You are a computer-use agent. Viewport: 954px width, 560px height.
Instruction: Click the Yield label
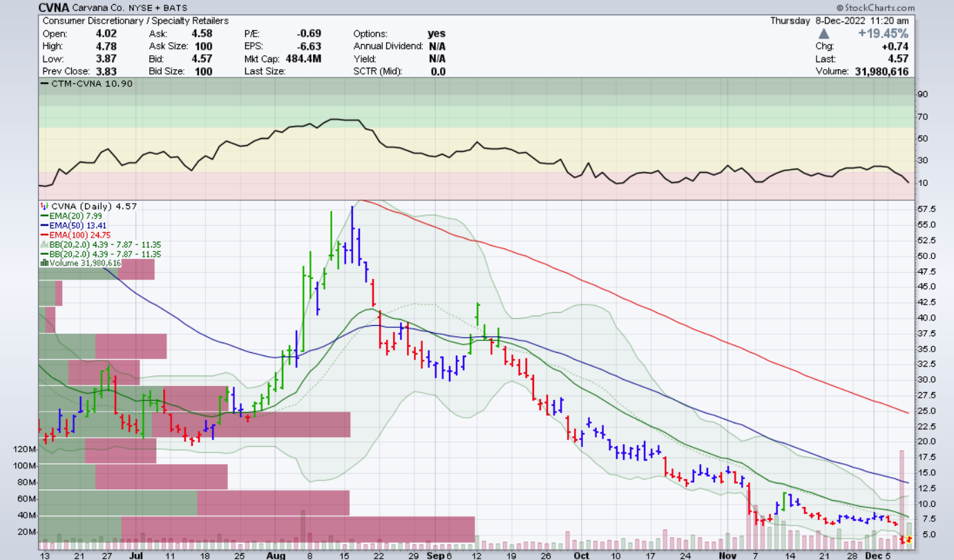pos(366,59)
